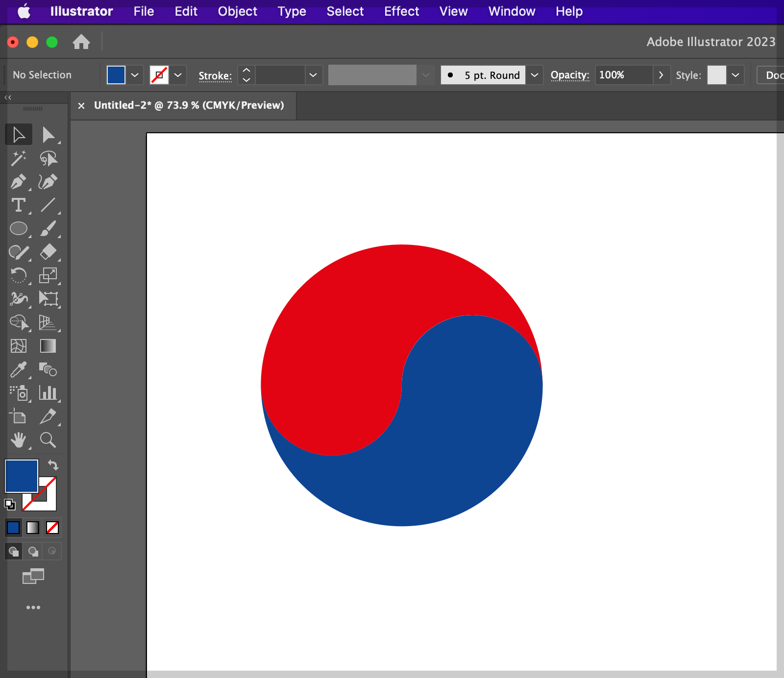Select the Pen tool
Viewport: 784px width, 678px height.
19,182
